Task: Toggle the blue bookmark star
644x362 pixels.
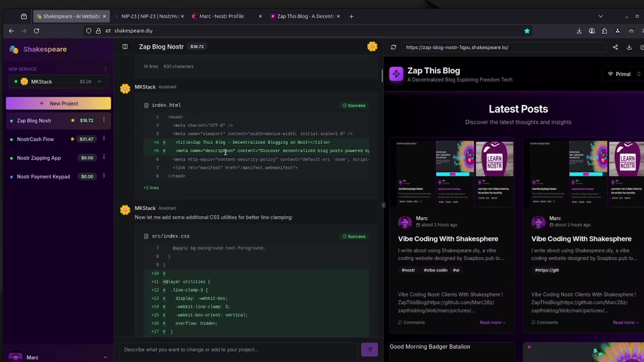Action: [527, 31]
